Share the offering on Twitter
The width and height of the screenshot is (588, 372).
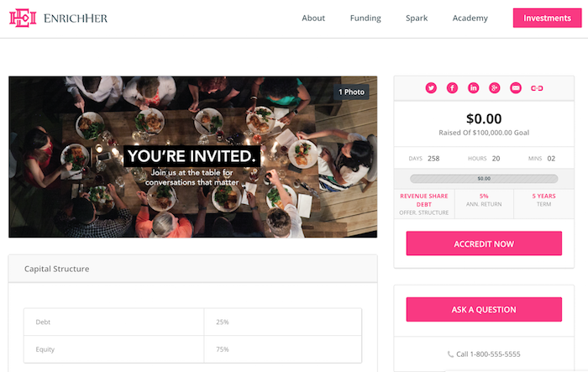pyautogui.click(x=431, y=88)
